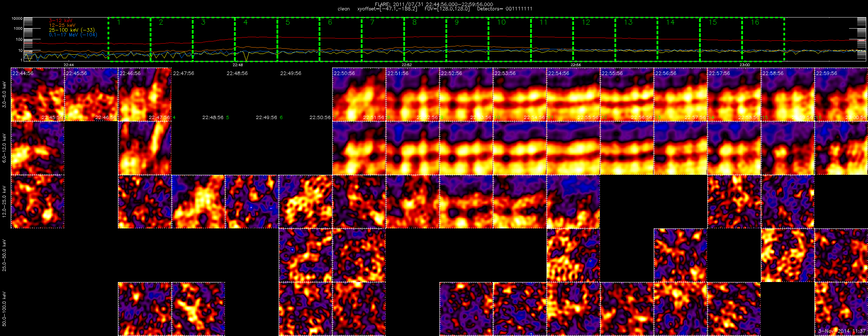Click the 'Detectors= 001111111' header text
868x336 pixels.
pos(505,9)
